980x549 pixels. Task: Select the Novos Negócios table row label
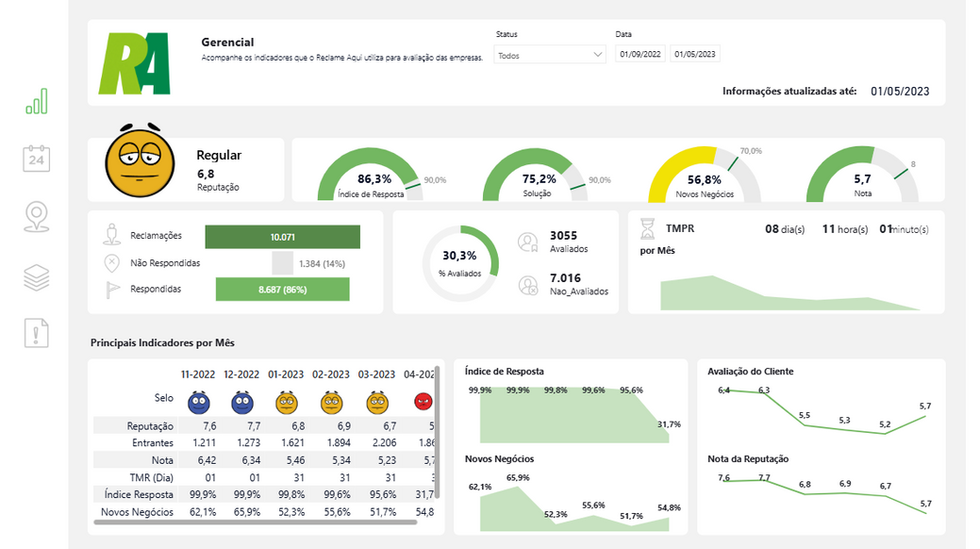[137, 511]
